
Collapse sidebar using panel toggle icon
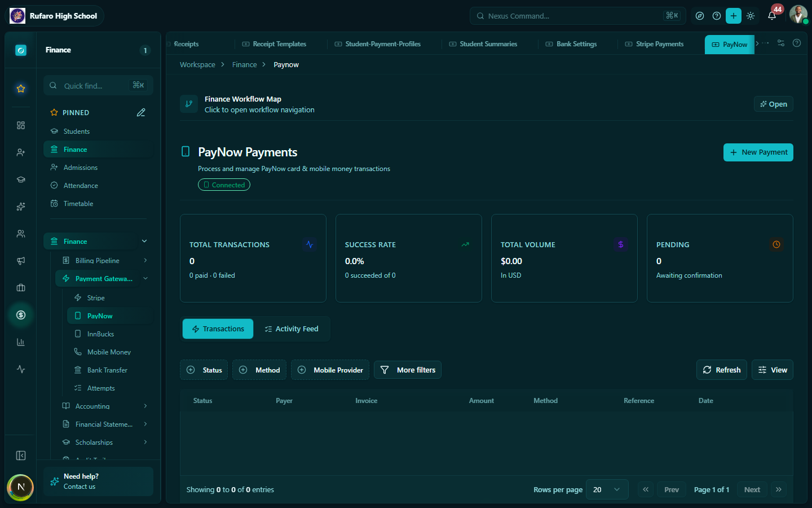(21, 456)
